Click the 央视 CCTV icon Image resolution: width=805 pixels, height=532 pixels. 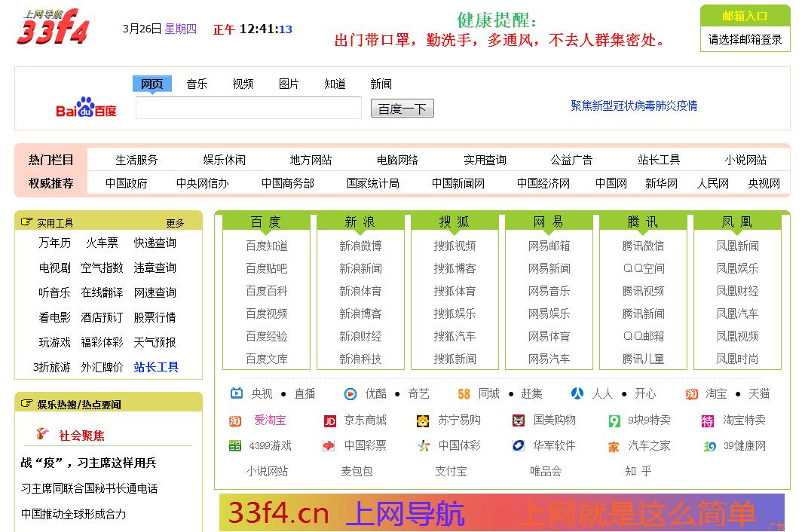[237, 393]
